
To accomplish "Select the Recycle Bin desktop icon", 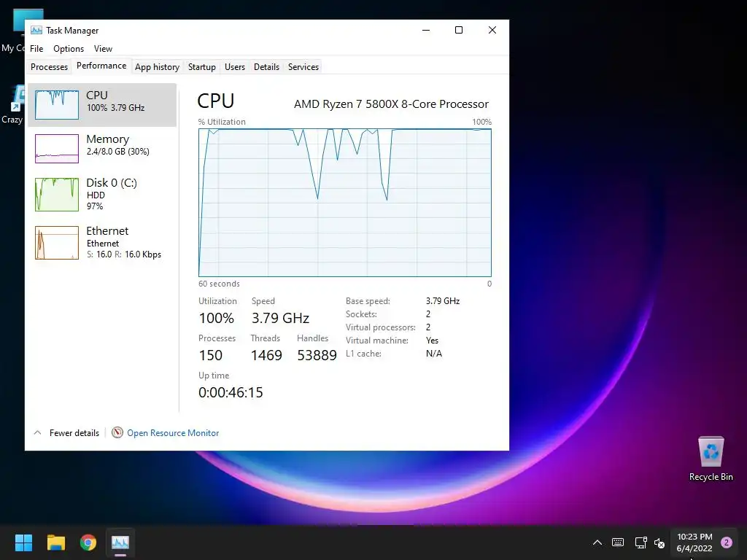I will 711,458.
